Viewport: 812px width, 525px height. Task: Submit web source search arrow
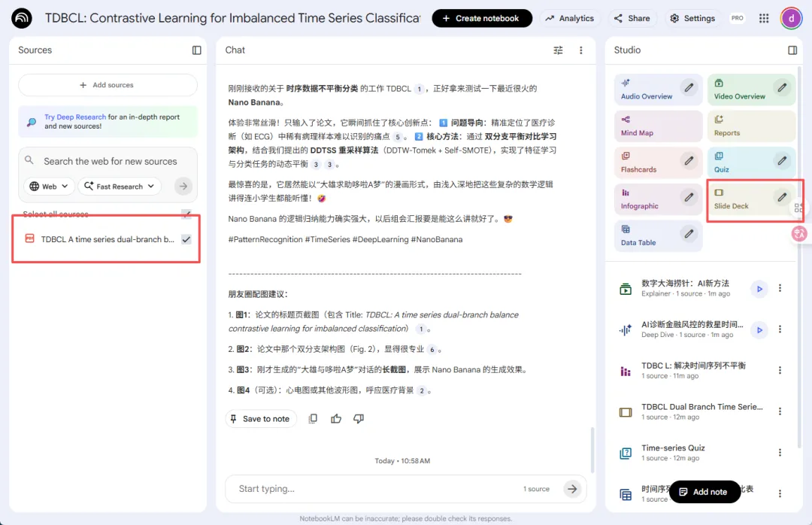[183, 186]
